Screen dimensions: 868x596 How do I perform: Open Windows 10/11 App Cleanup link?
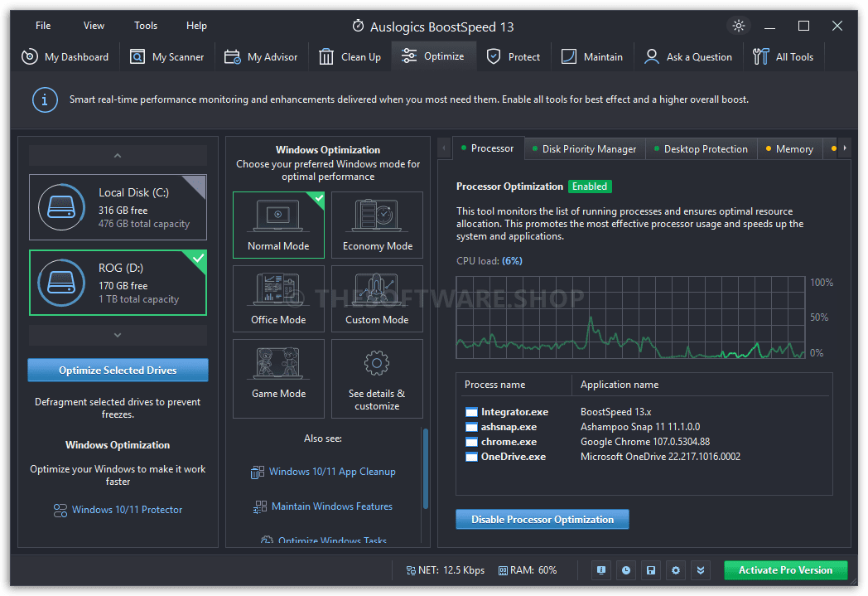pyautogui.click(x=332, y=472)
